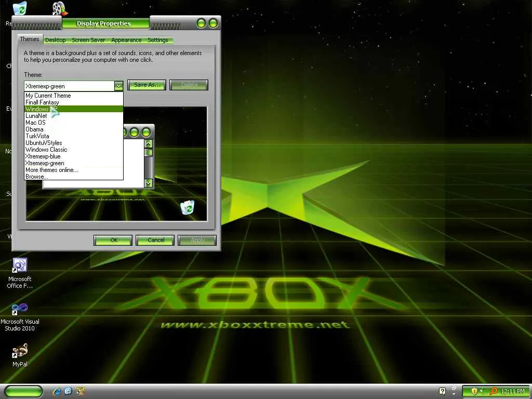Open the Theme combo box dropdown arrow
Viewport: 532px width, 399px height.
pos(118,86)
